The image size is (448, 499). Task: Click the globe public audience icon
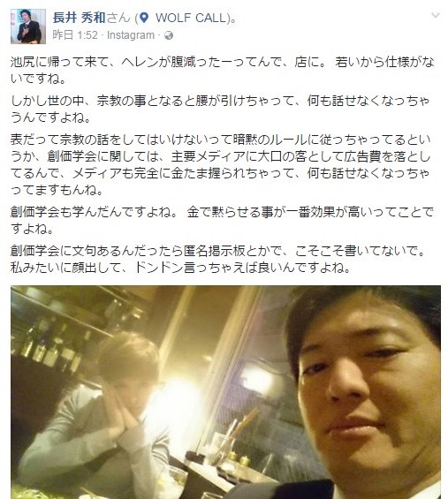(x=169, y=35)
